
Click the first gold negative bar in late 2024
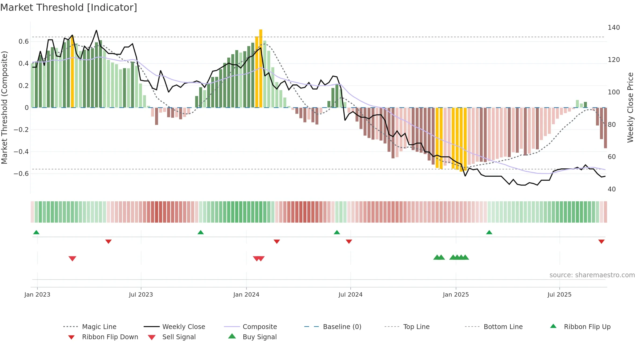tap(437, 138)
